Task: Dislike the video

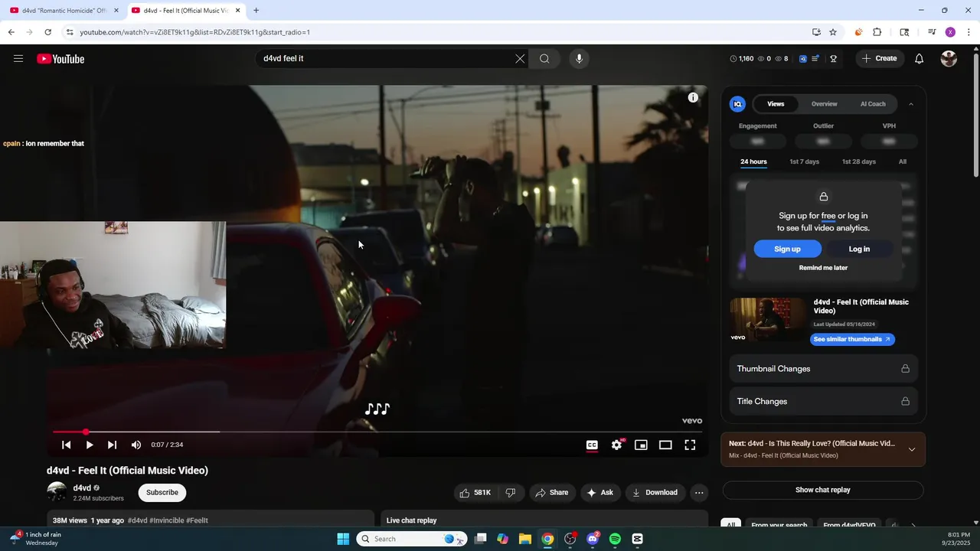Action: tap(511, 493)
